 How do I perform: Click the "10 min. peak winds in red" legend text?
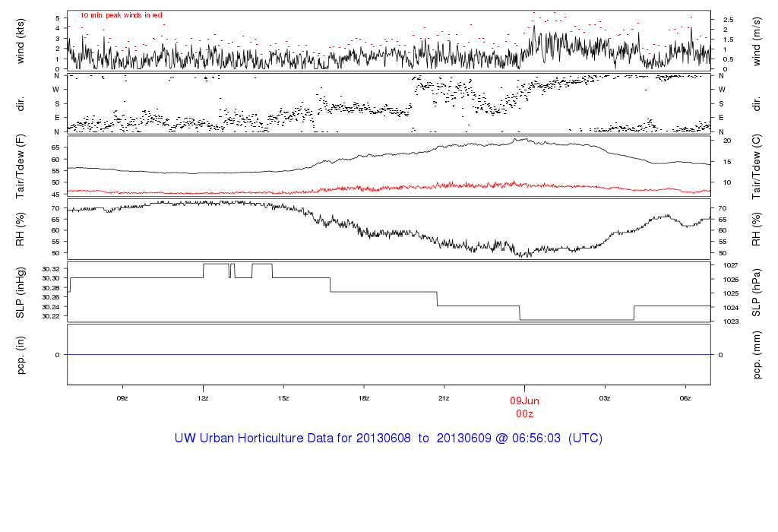(x=121, y=15)
